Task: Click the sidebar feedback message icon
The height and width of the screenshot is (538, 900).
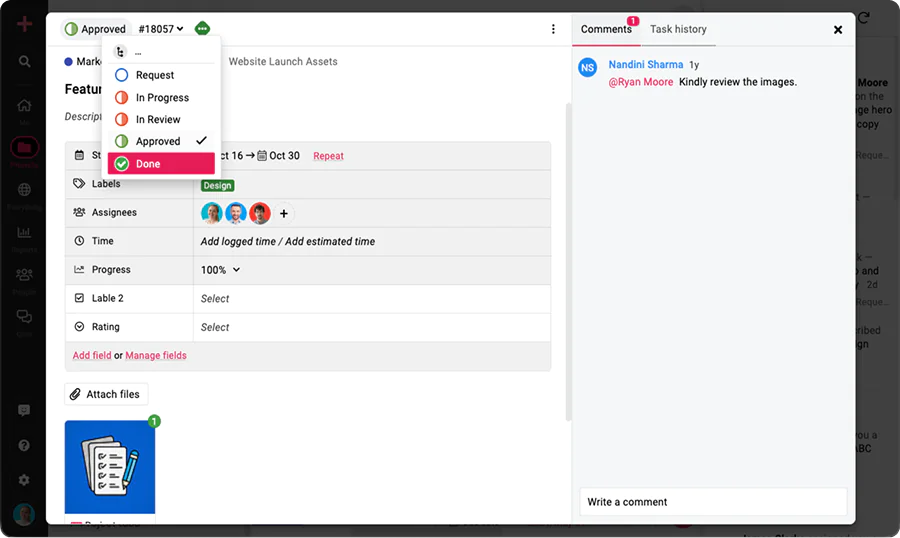Action: (x=24, y=411)
